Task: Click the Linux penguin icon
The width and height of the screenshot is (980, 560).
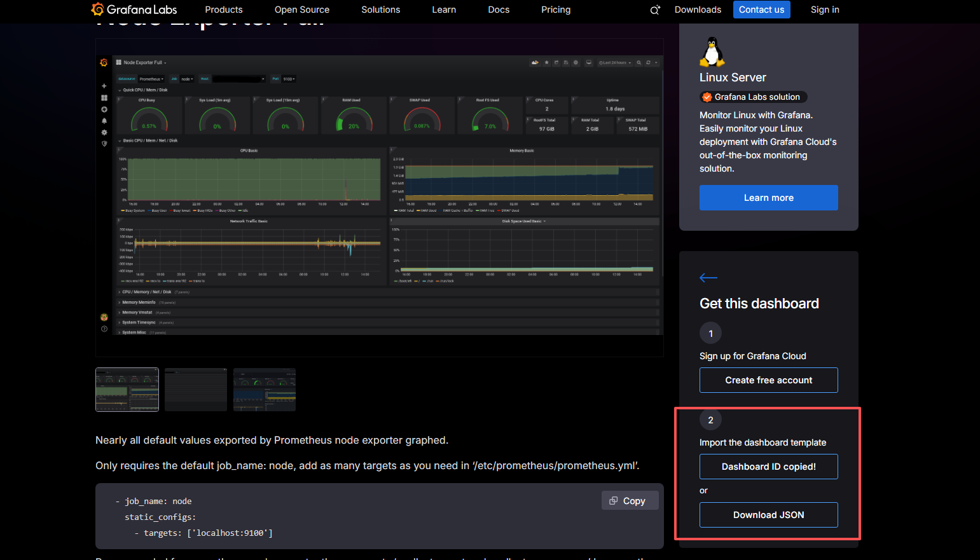Action: [x=712, y=52]
